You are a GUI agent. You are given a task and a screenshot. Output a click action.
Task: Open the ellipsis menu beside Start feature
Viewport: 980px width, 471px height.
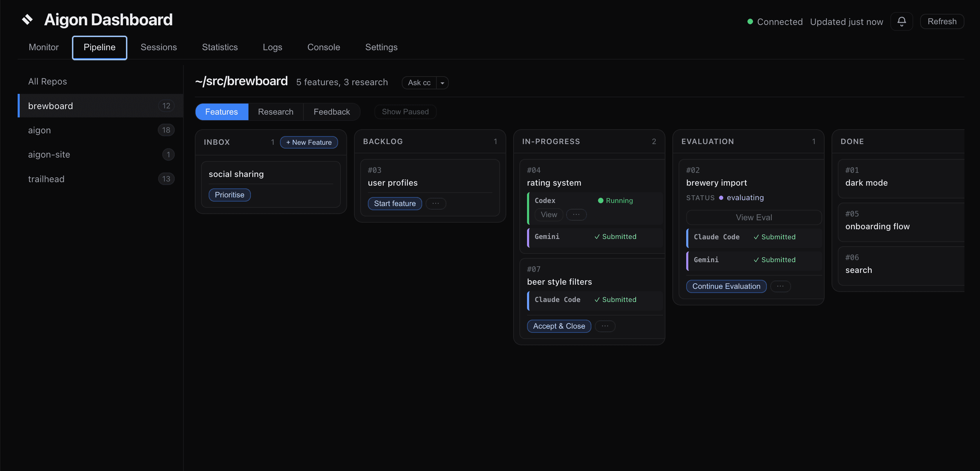[x=436, y=203]
